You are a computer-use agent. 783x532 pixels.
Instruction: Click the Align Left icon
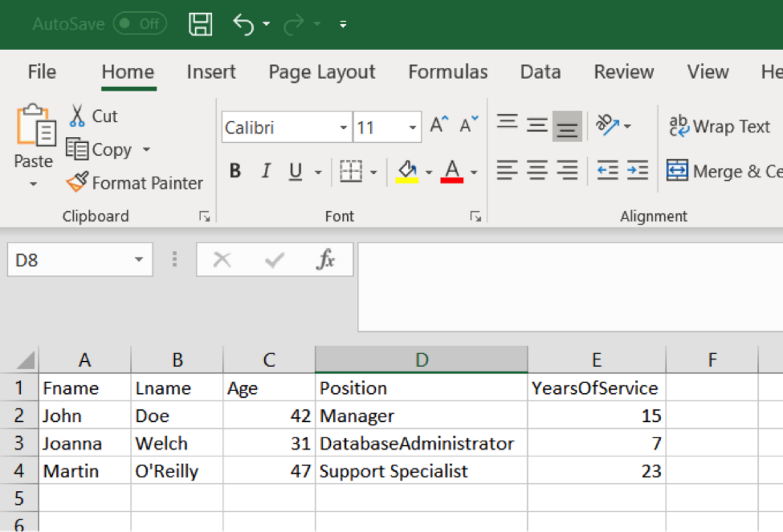tap(508, 171)
